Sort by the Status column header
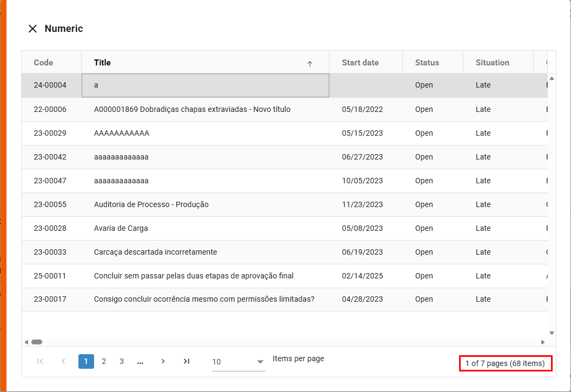This screenshot has width=571, height=392. (427, 63)
